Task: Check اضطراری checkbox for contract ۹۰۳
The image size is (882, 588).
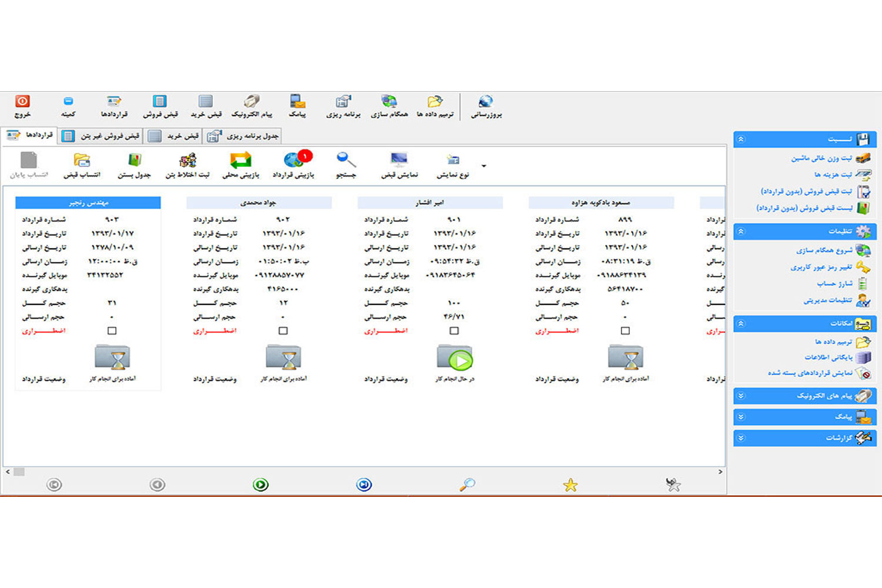Action: click(112, 331)
